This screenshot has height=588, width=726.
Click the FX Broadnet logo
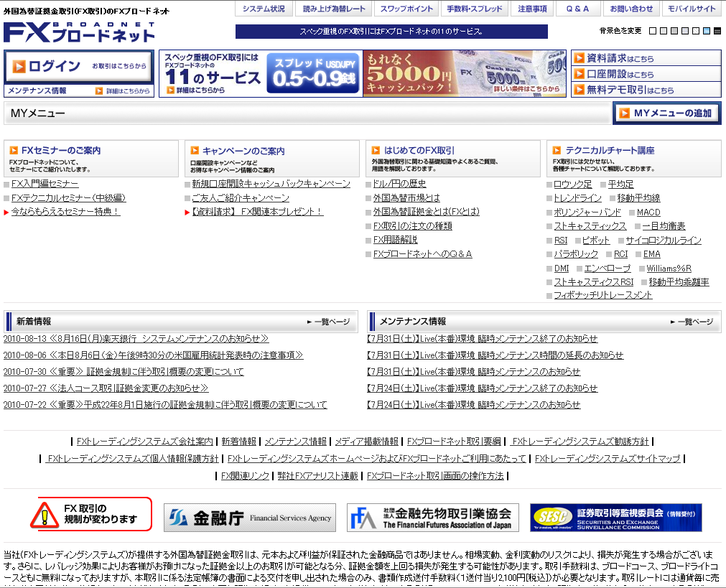tap(79, 33)
